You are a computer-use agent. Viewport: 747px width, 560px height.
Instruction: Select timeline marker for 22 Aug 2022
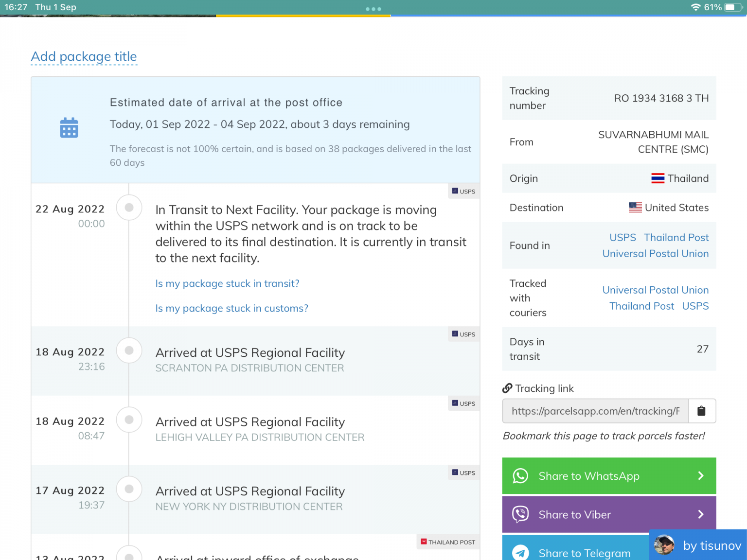pyautogui.click(x=129, y=208)
